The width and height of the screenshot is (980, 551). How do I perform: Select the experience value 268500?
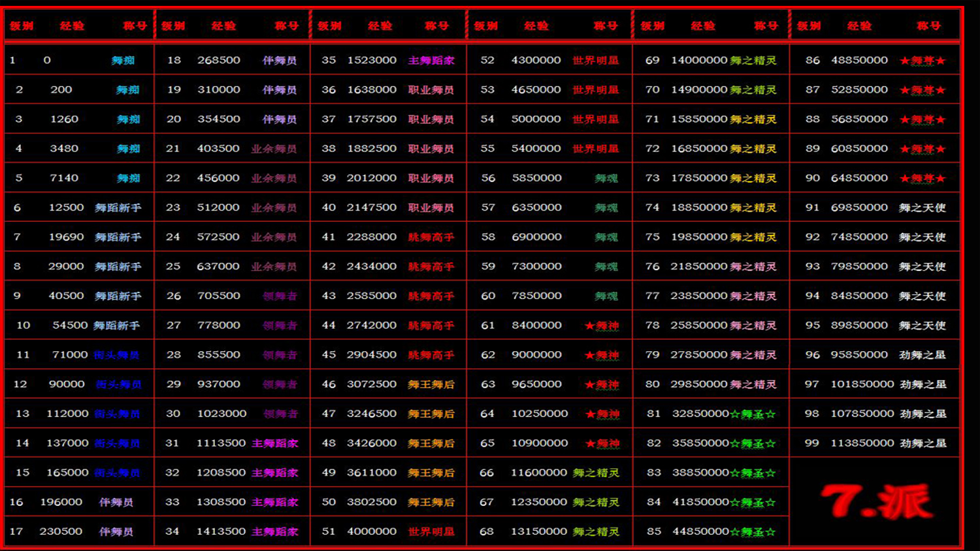(219, 60)
